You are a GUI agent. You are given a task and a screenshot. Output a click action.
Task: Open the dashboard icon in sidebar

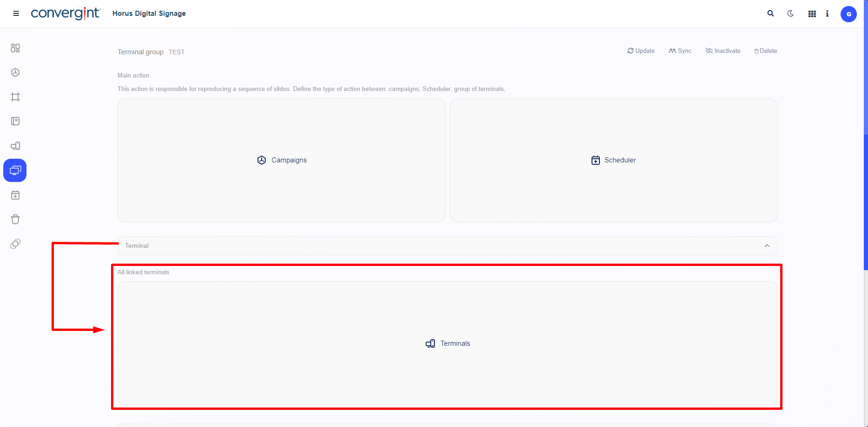(x=15, y=48)
